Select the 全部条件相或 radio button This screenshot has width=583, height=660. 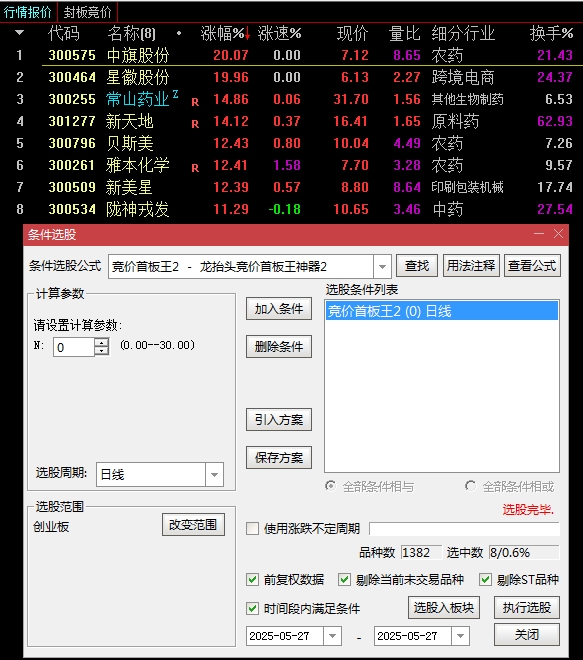click(470, 486)
